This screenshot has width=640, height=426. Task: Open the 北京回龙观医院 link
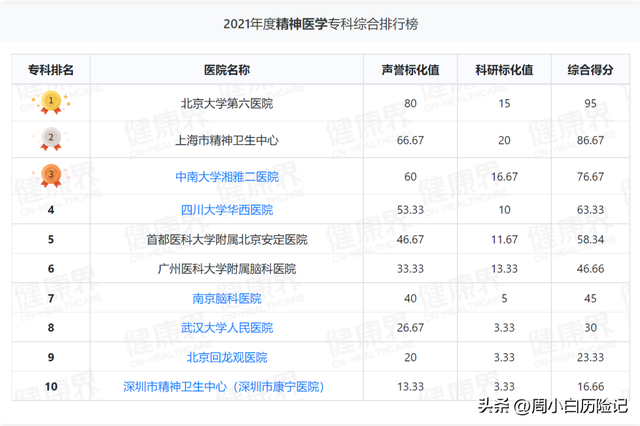(x=227, y=357)
